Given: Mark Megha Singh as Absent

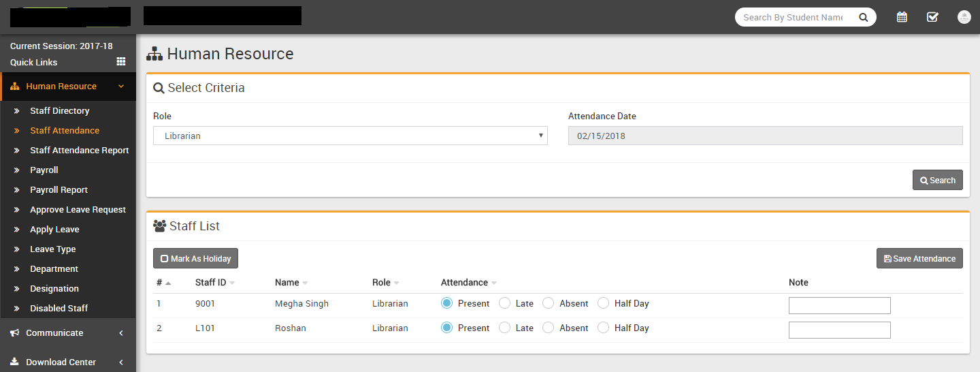Looking at the screenshot, I should (549, 303).
